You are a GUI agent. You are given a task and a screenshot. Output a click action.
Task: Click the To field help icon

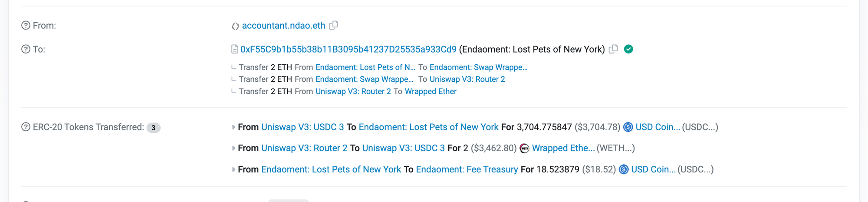point(26,50)
